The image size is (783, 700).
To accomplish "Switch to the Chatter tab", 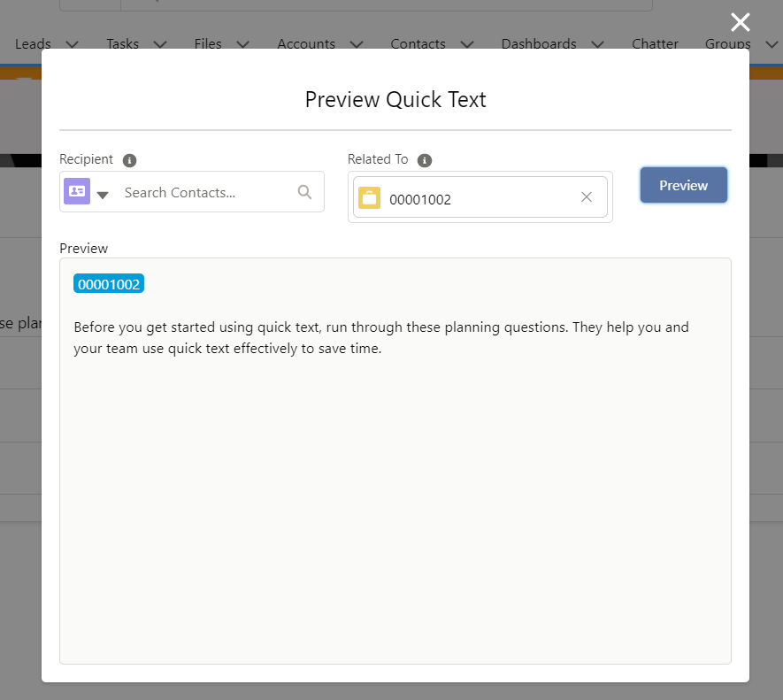I will coord(655,43).
